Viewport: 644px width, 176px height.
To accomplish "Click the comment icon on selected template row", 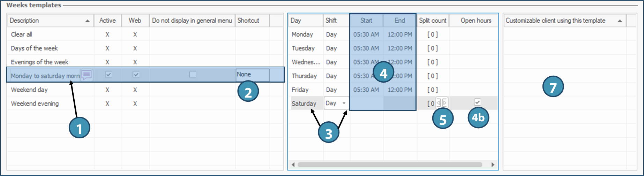I will click(87, 75).
